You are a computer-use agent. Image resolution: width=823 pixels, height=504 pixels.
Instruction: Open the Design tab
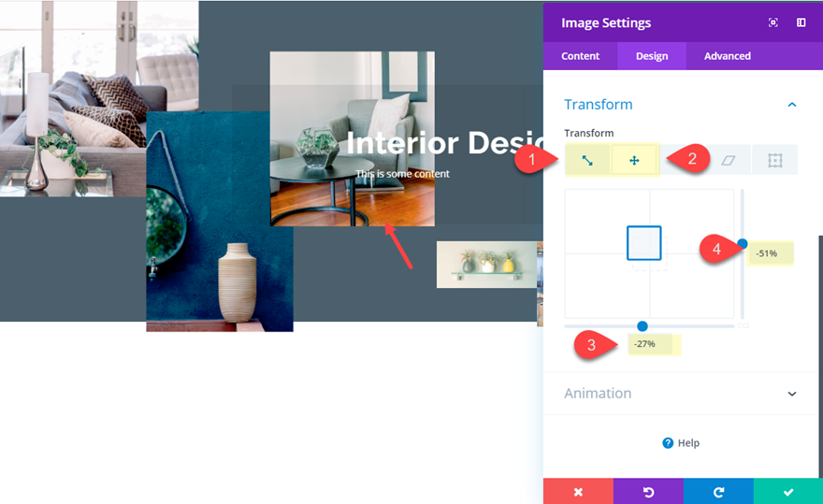tap(652, 56)
